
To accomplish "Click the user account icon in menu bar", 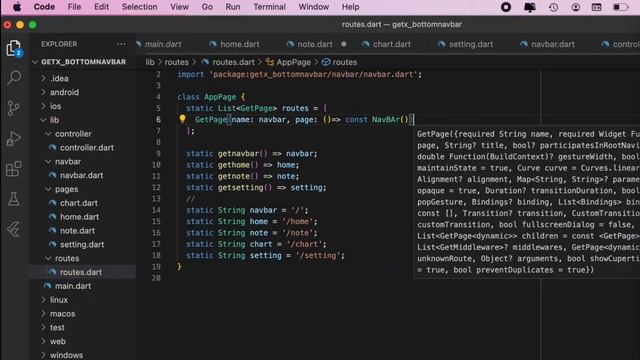I will 576,7.
